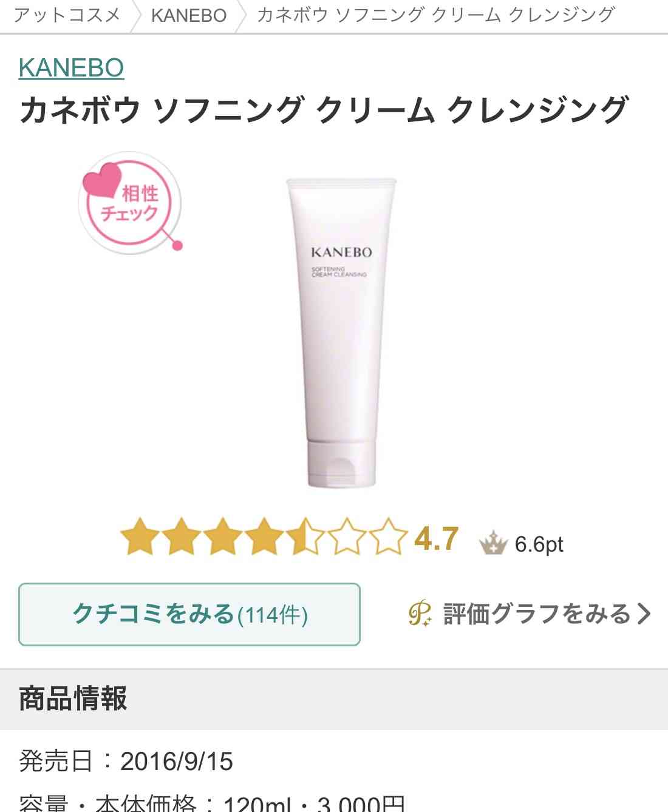
Task: Open アットコスメ breadcrumb link
Action: pyautogui.click(x=67, y=15)
